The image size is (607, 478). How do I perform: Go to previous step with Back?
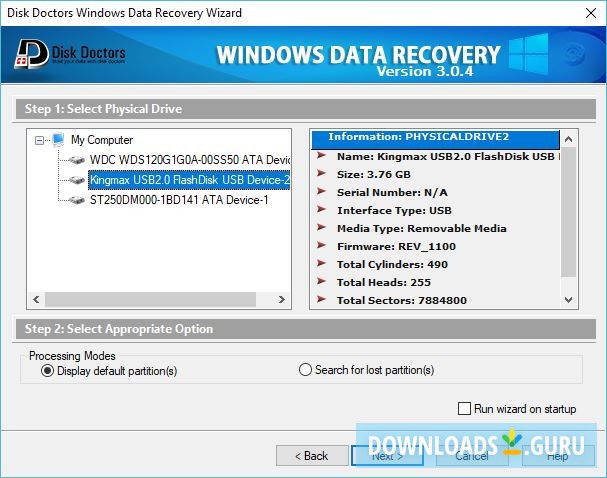click(312, 456)
